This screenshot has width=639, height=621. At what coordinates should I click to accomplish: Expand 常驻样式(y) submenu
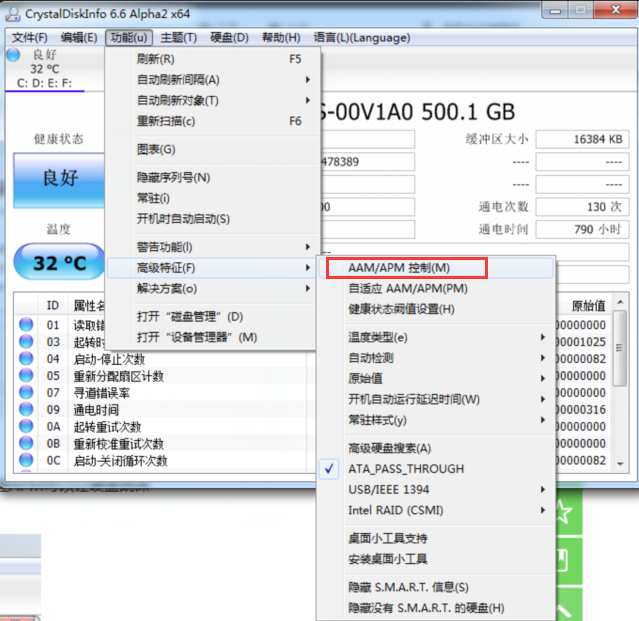coord(435,420)
